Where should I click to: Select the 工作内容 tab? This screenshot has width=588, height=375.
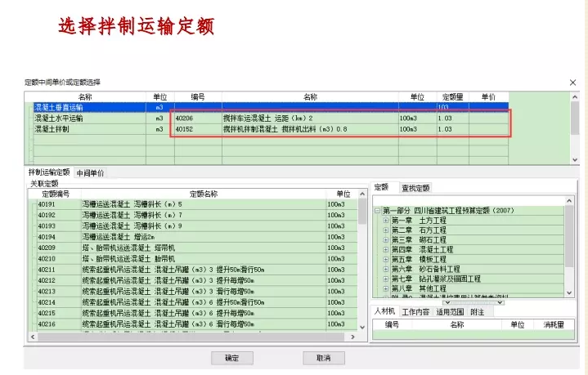click(416, 311)
